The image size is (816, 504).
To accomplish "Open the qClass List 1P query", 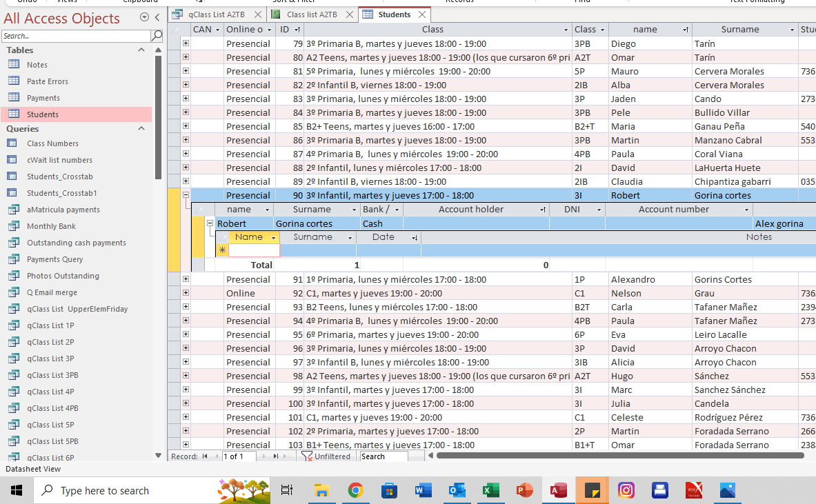I will pyautogui.click(x=50, y=325).
